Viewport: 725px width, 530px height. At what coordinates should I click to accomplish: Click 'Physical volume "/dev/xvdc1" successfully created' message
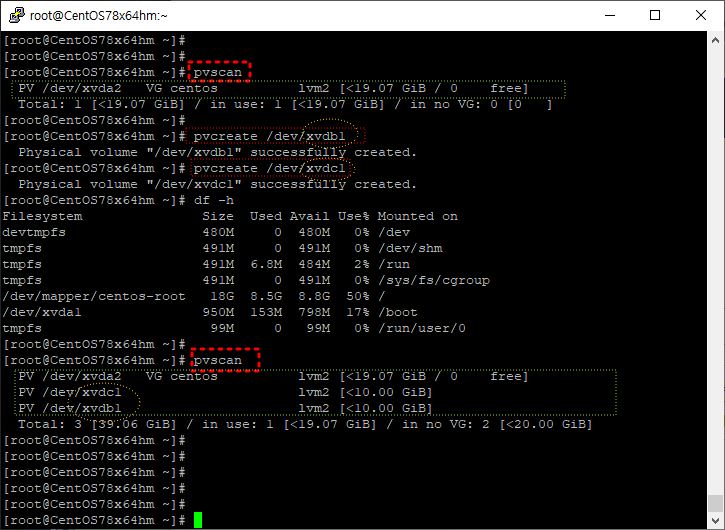coord(217,185)
